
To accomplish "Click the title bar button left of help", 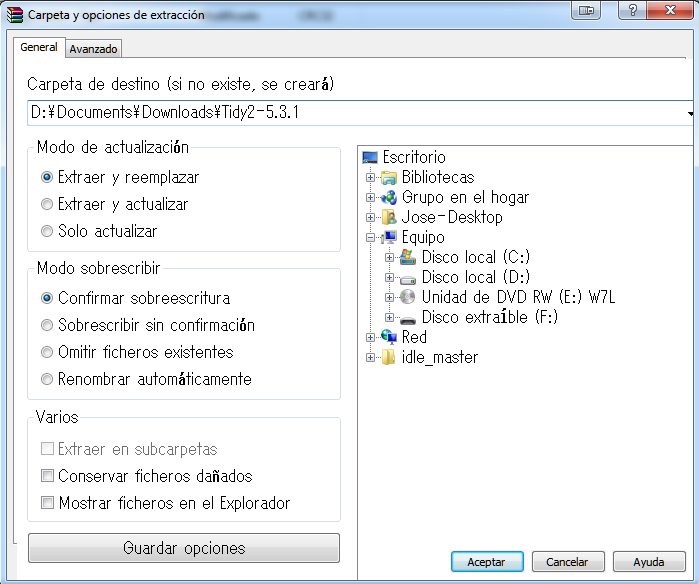I will pos(586,10).
